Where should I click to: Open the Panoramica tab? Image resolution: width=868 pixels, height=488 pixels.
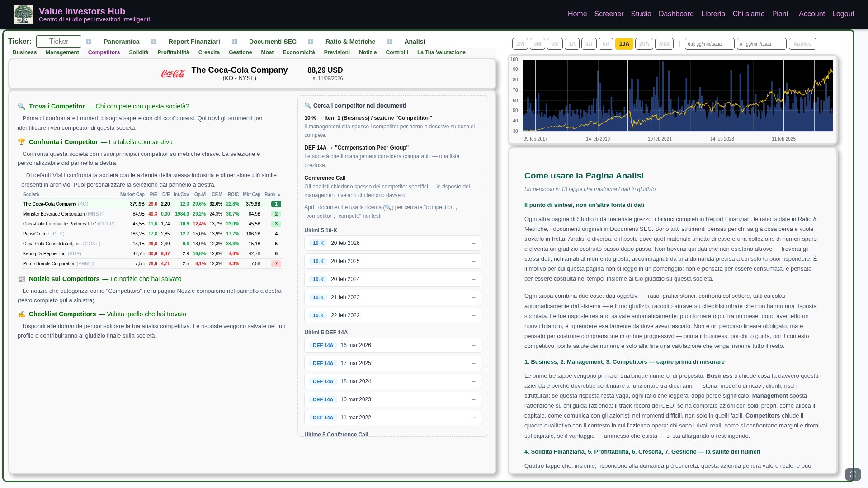(x=121, y=42)
